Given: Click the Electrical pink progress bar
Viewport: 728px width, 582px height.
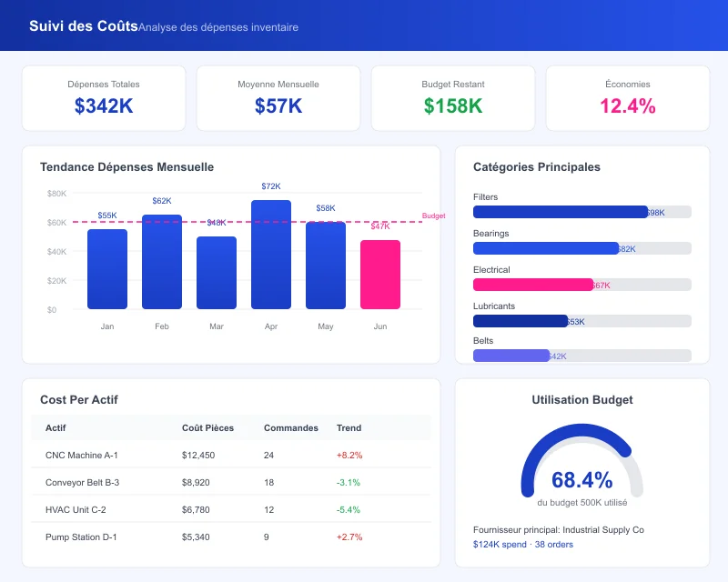Looking at the screenshot, I should (532, 285).
